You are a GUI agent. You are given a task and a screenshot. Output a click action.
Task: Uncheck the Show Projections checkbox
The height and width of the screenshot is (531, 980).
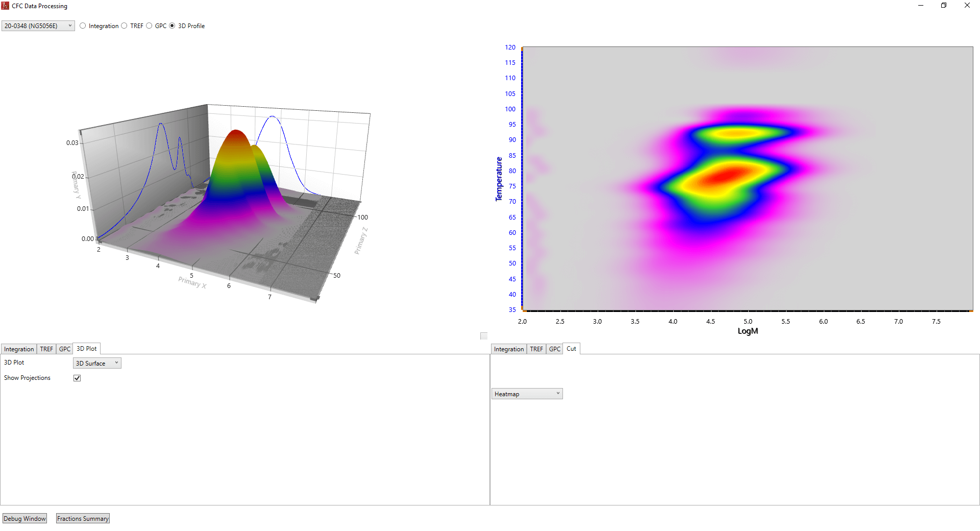click(x=77, y=378)
